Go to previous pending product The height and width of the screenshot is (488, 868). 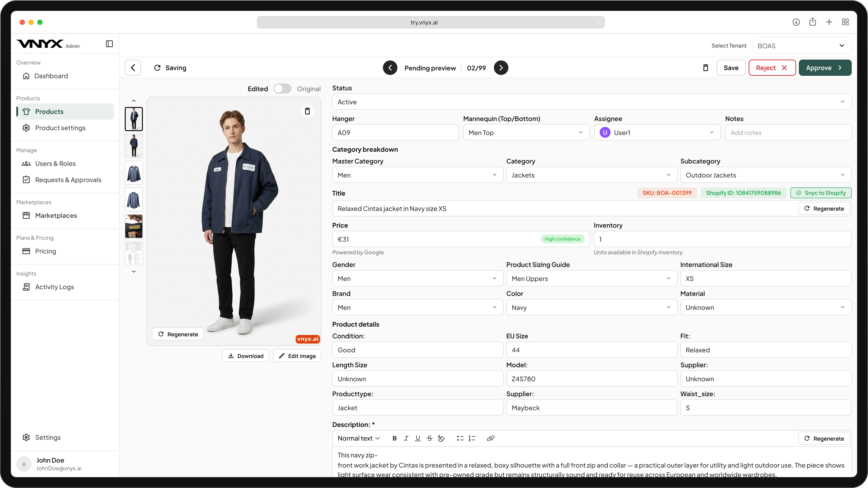(390, 68)
